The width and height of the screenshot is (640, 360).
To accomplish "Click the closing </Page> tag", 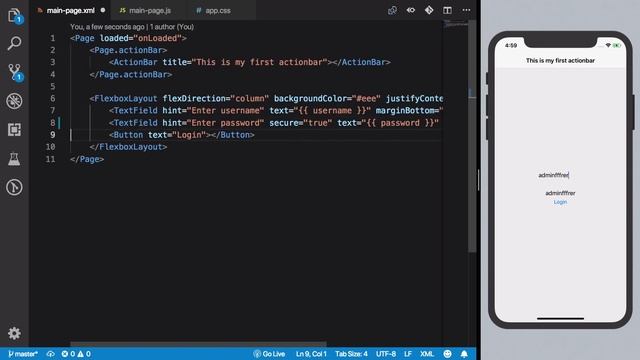I will 87,159.
